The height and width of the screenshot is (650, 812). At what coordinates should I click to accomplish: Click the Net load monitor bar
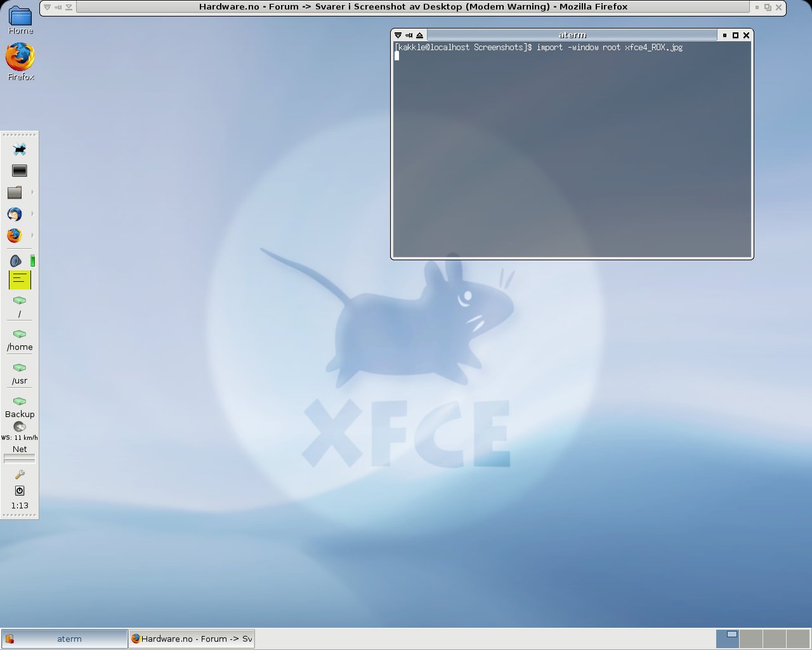click(x=20, y=458)
